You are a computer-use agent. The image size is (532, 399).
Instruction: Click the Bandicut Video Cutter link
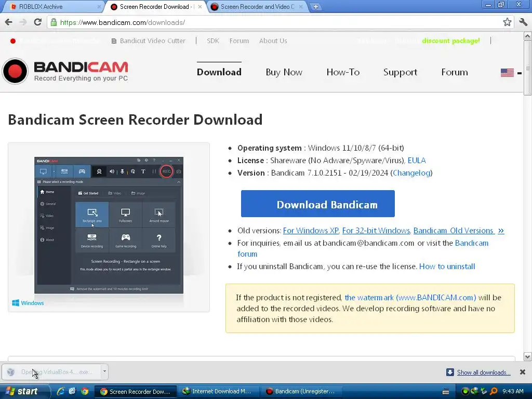pos(148,41)
